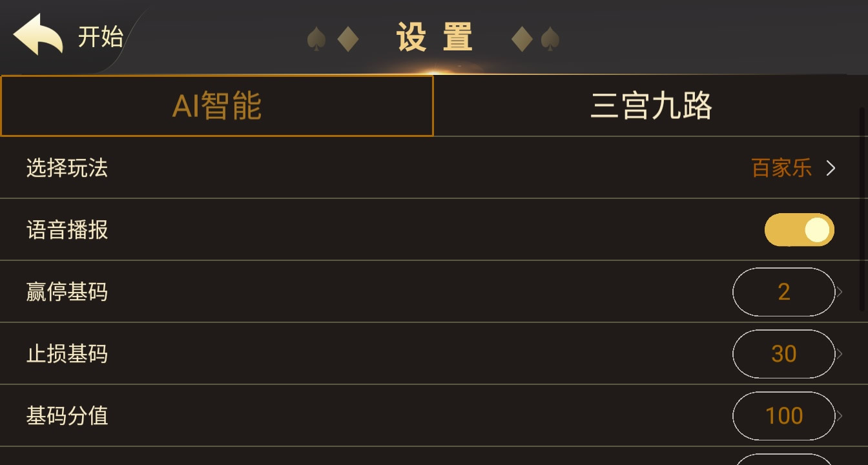Switch to the AI智能 tab
868x465 pixels.
pos(216,105)
